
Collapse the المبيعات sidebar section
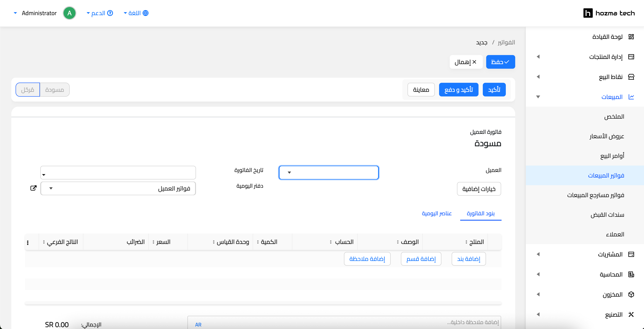[x=538, y=97]
